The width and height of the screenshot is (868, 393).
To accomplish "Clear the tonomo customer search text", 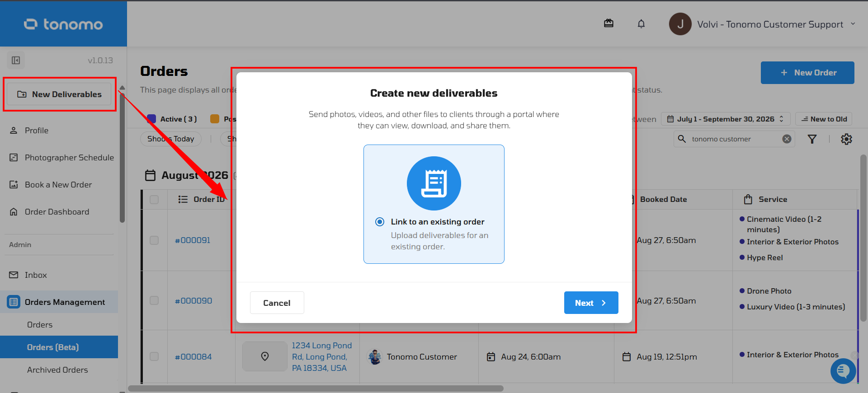I will [787, 139].
